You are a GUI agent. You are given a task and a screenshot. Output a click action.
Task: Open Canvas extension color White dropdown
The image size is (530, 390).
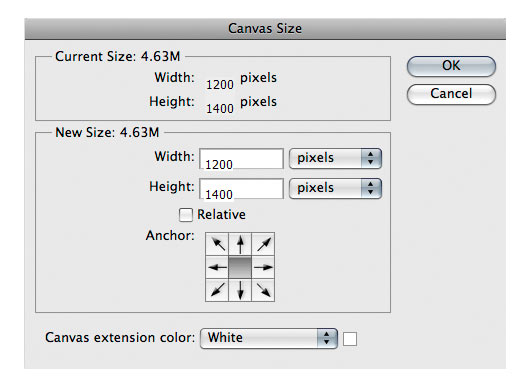(269, 338)
